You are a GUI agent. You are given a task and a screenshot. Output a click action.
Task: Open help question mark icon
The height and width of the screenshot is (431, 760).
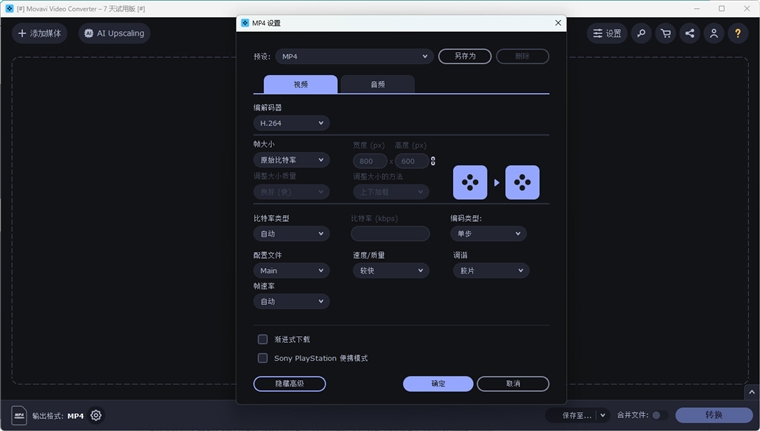click(738, 33)
